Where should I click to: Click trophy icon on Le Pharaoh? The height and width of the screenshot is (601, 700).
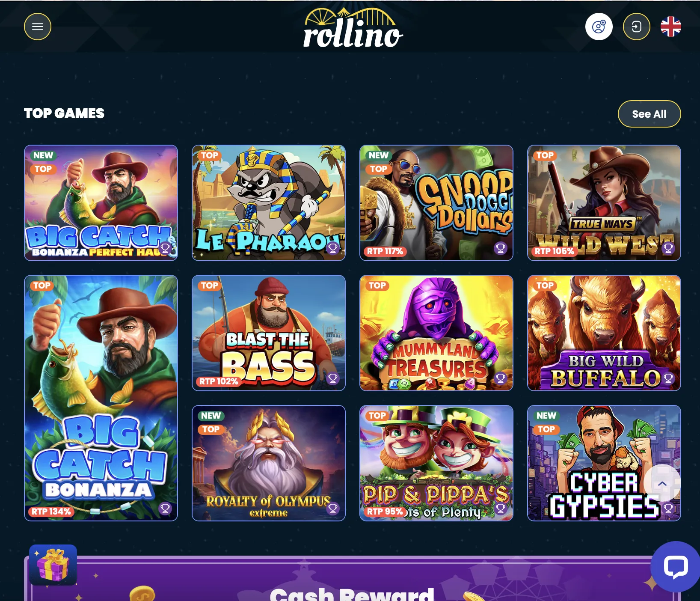coord(333,248)
